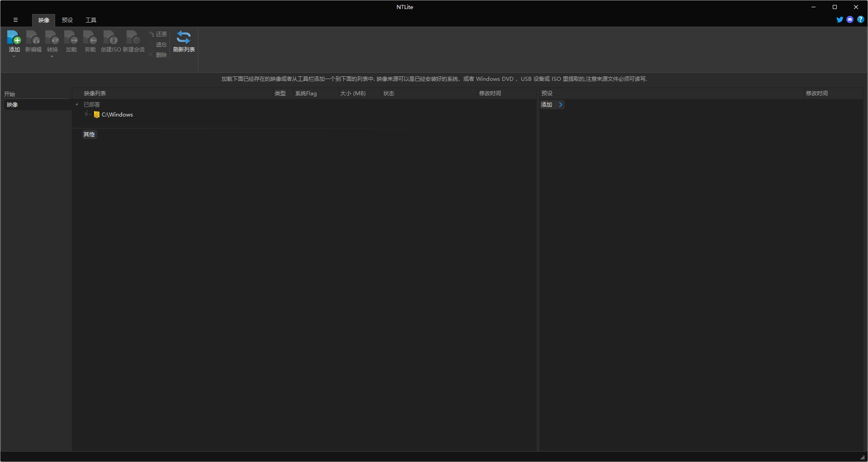Switch to the 预设 tab
Viewport: 868px width, 462px height.
(67, 20)
